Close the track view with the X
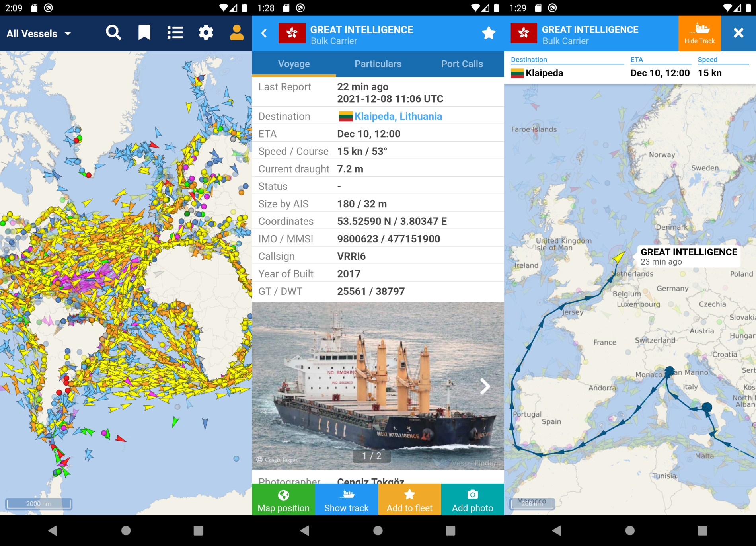The image size is (756, 546). [738, 33]
